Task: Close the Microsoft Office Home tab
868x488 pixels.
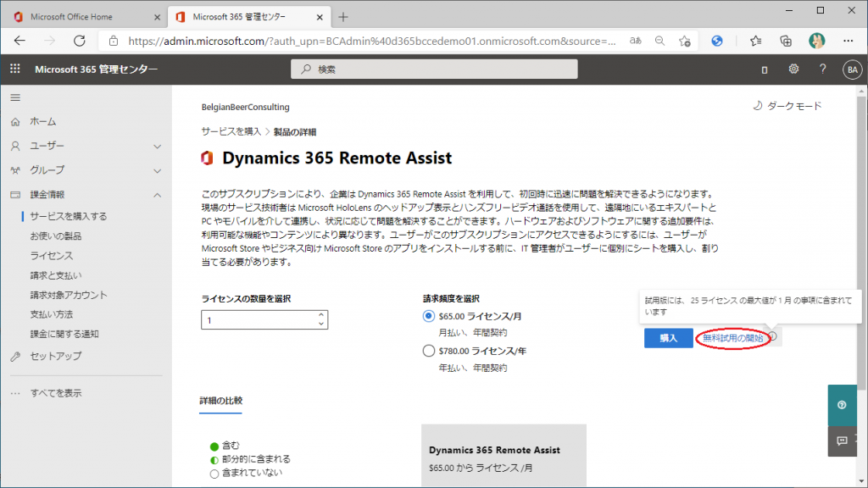Action: 157,17
